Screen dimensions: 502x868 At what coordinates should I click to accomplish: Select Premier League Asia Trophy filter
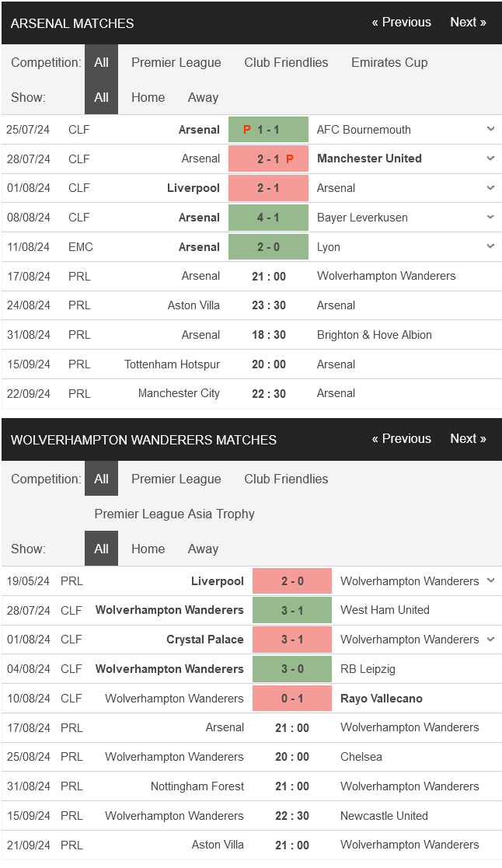point(174,514)
